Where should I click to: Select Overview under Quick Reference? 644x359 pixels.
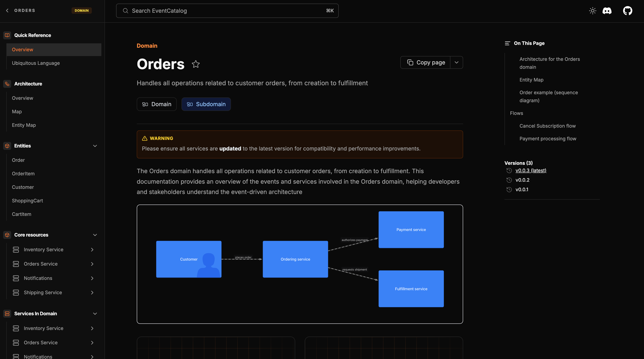(x=54, y=49)
